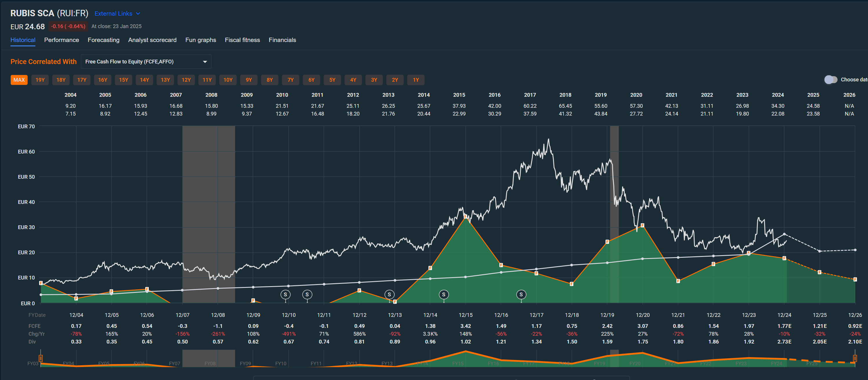Open the Financials tab
868x380 pixels.
tap(282, 40)
